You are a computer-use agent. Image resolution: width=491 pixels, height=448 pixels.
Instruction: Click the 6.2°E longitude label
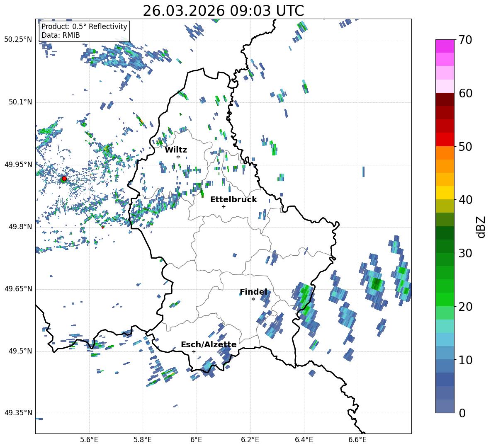click(250, 440)
